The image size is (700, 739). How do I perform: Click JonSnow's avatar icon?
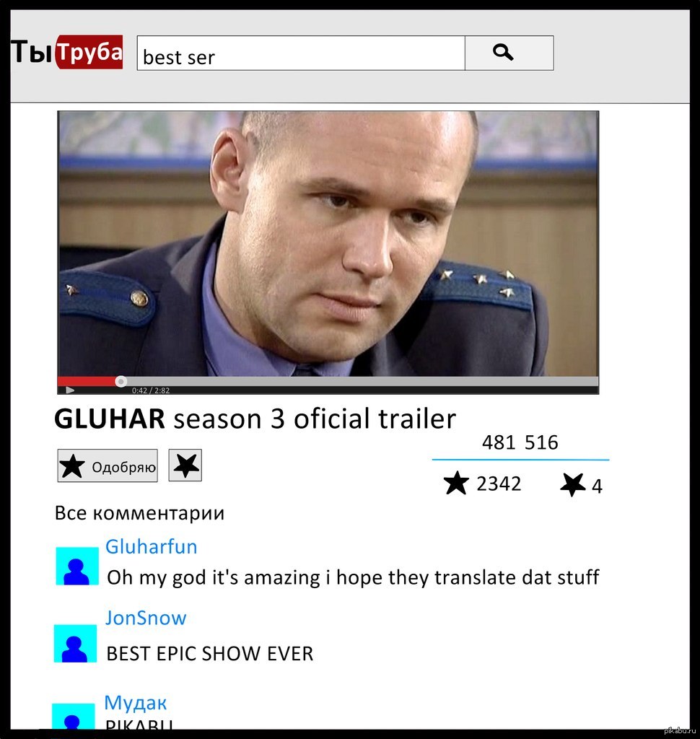point(76,643)
